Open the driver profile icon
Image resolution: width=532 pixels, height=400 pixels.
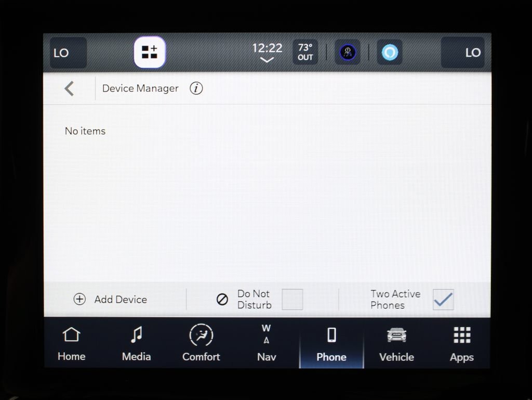pyautogui.click(x=348, y=53)
